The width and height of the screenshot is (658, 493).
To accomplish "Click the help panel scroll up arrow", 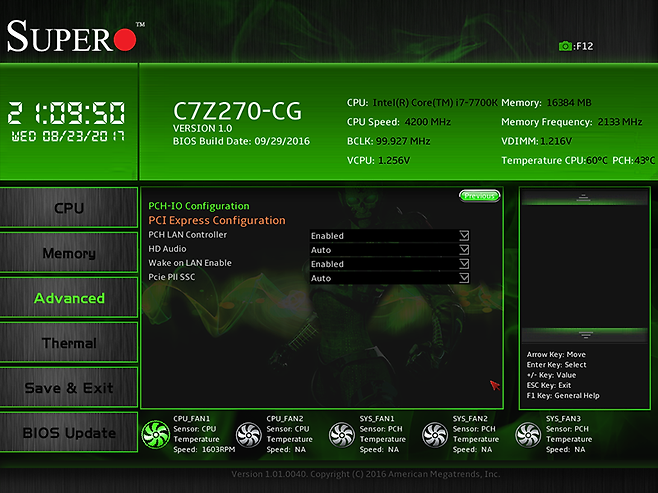I will [584, 197].
